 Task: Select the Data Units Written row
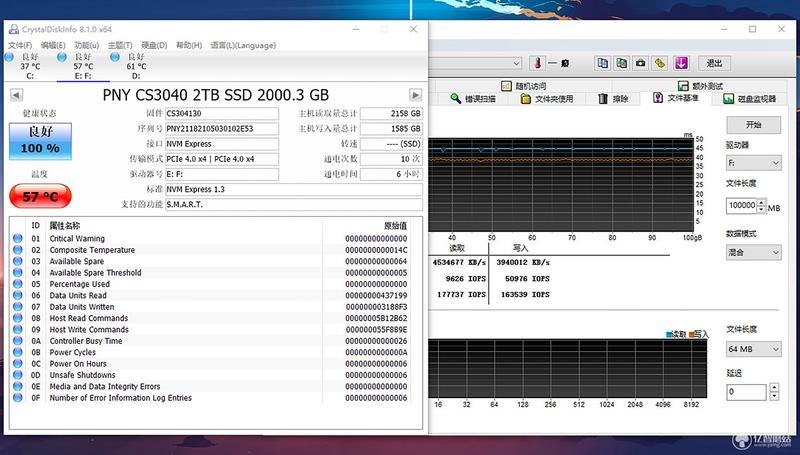click(x=216, y=307)
